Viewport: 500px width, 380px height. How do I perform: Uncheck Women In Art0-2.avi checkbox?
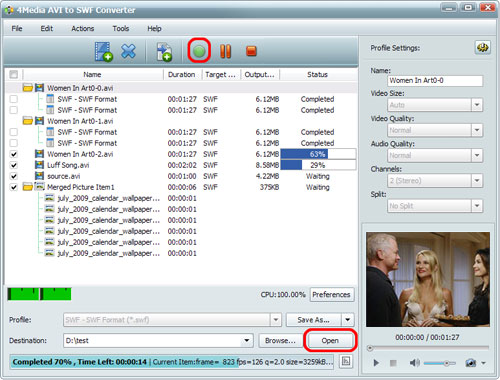(14, 154)
